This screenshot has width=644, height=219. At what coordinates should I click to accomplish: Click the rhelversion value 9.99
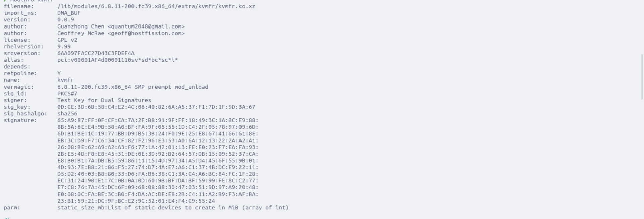[64, 47]
